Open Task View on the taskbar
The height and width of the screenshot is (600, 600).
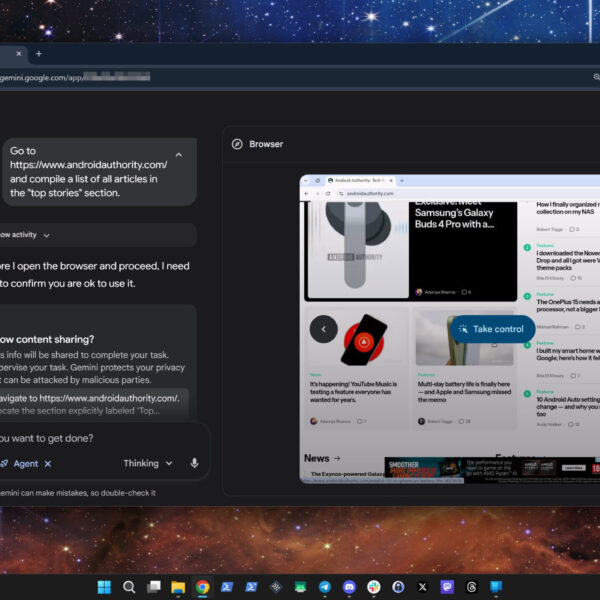click(x=154, y=587)
